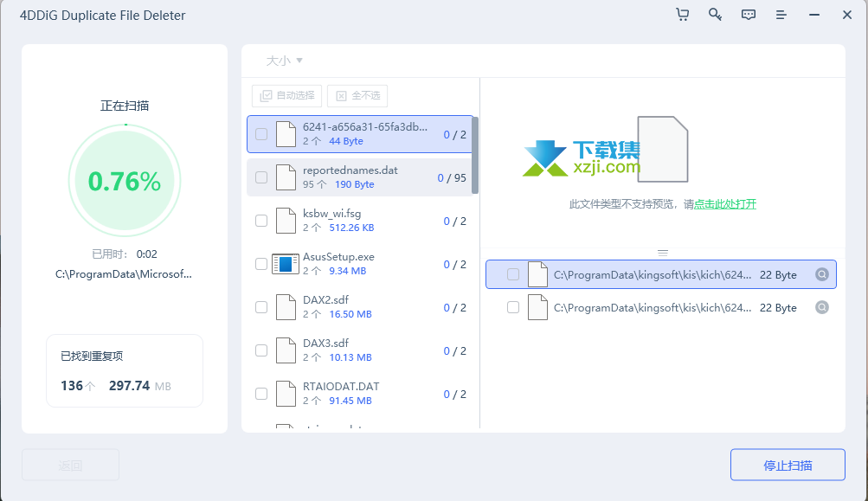The width and height of the screenshot is (868, 501).
Task: Click file icon of DAX2.sdf
Action: 286,307
